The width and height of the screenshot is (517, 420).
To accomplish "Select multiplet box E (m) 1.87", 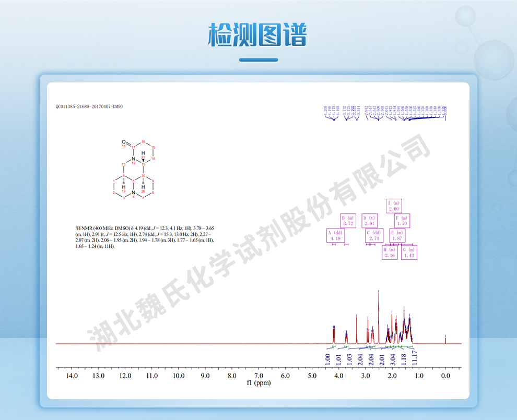I will (x=397, y=235).
